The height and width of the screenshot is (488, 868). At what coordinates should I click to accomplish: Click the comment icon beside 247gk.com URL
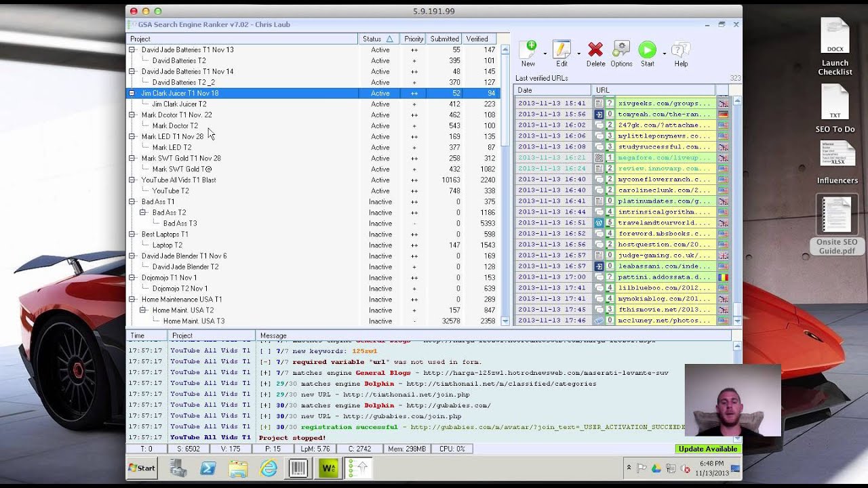click(x=599, y=125)
